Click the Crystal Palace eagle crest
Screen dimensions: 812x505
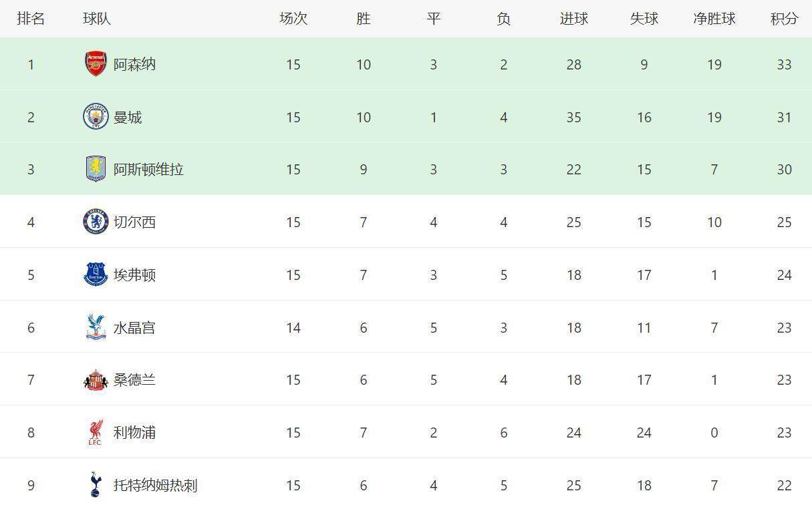click(x=96, y=327)
